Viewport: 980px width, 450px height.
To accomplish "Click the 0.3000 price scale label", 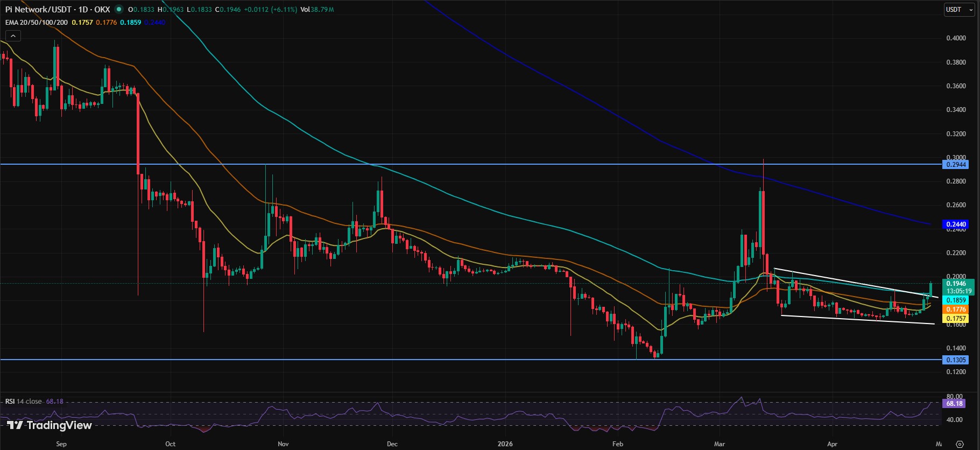I will click(x=956, y=157).
